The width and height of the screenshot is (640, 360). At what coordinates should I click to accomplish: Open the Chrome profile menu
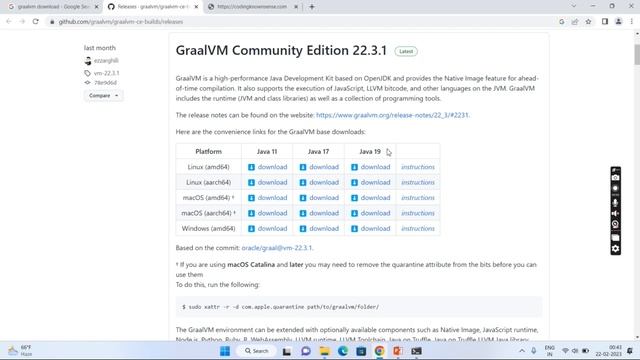pos(618,22)
